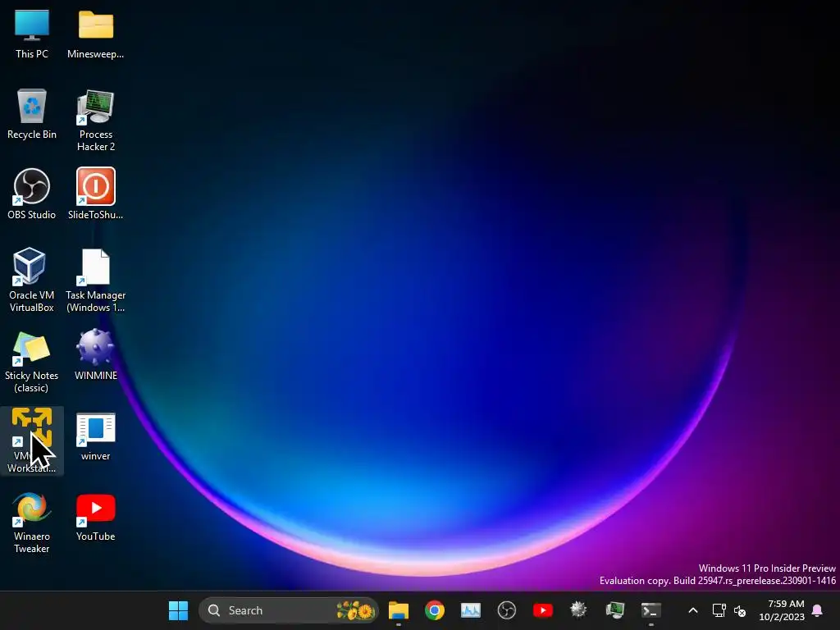The height and width of the screenshot is (630, 840).
Task: Open the Windows Start menu
Action: point(178,610)
